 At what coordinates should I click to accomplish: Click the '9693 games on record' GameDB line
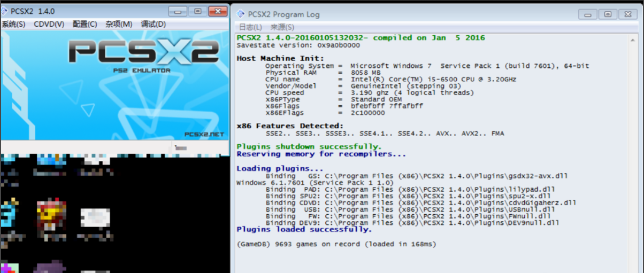pos(336,244)
